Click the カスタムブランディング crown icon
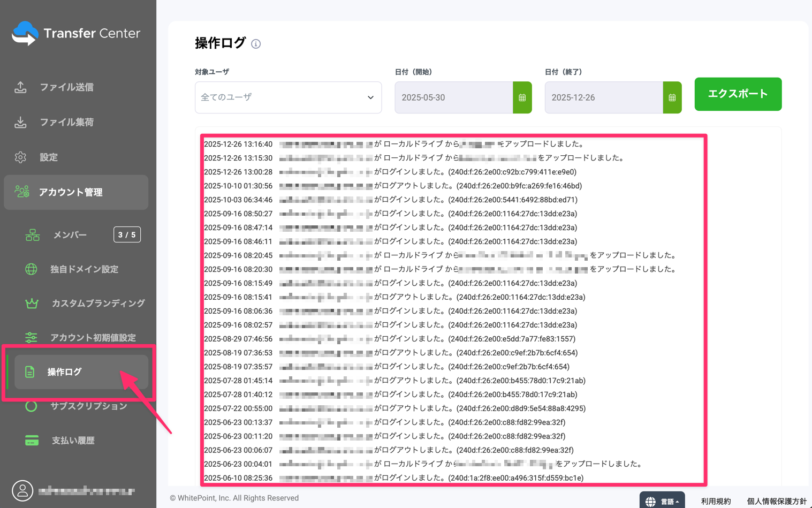 point(32,303)
